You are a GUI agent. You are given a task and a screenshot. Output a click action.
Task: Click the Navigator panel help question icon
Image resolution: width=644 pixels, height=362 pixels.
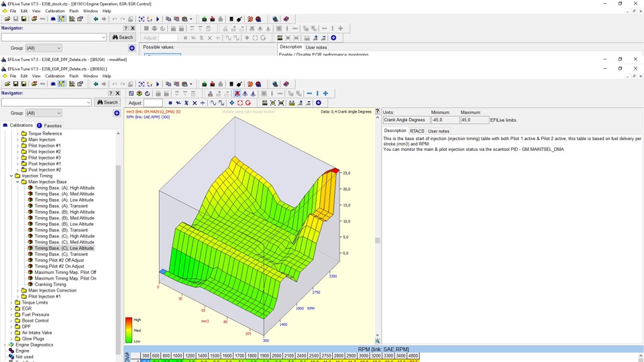111,93
